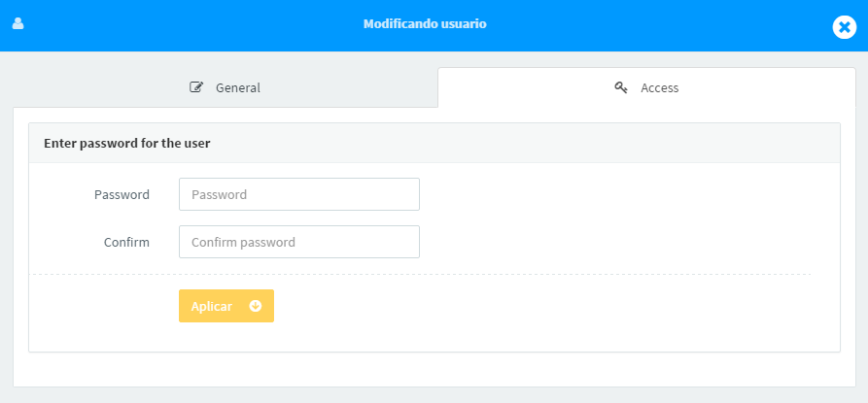The width and height of the screenshot is (868, 403).
Task: Click the Aplicar button text label
Action: click(212, 306)
